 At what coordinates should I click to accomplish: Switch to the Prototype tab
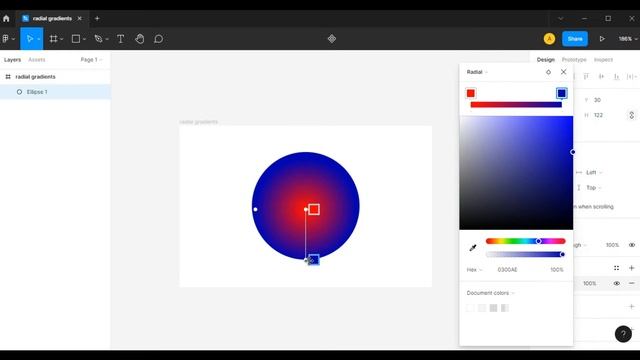click(574, 60)
